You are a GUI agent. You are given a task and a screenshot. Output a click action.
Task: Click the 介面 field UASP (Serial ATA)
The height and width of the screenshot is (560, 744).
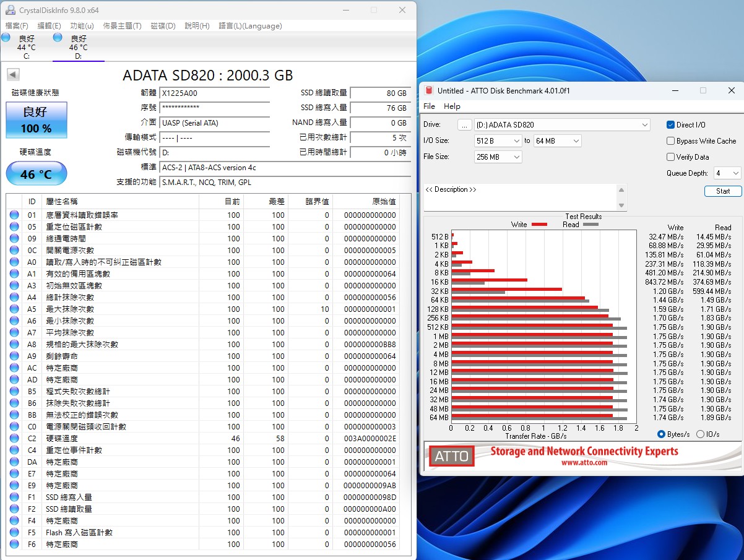click(215, 123)
